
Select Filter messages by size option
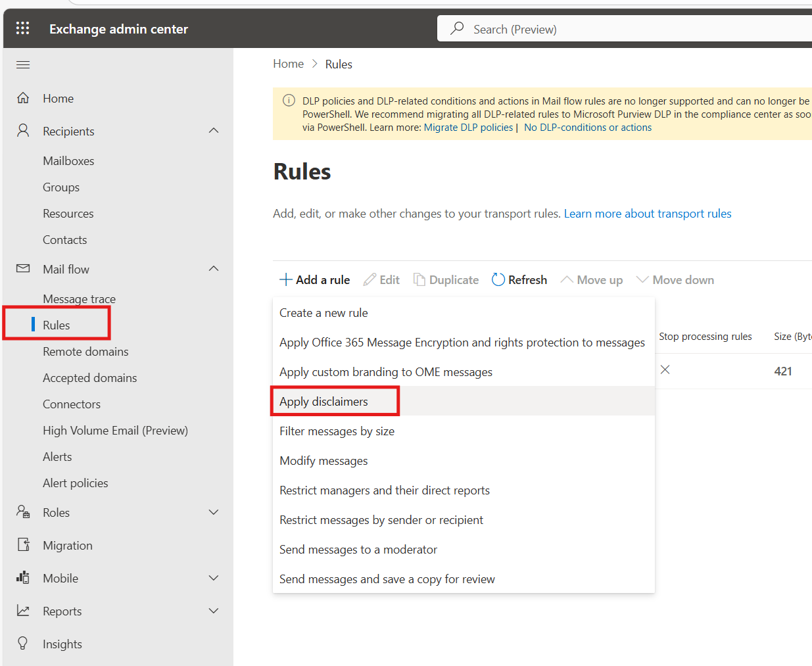[x=337, y=431]
